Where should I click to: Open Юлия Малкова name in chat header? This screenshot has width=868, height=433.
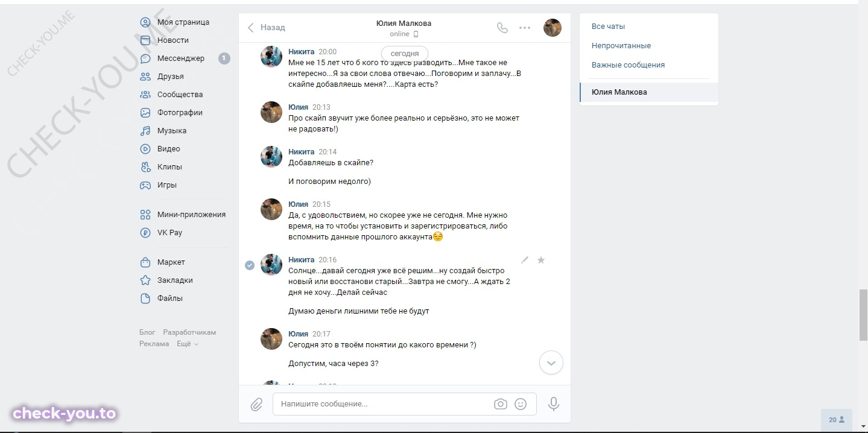404,24
